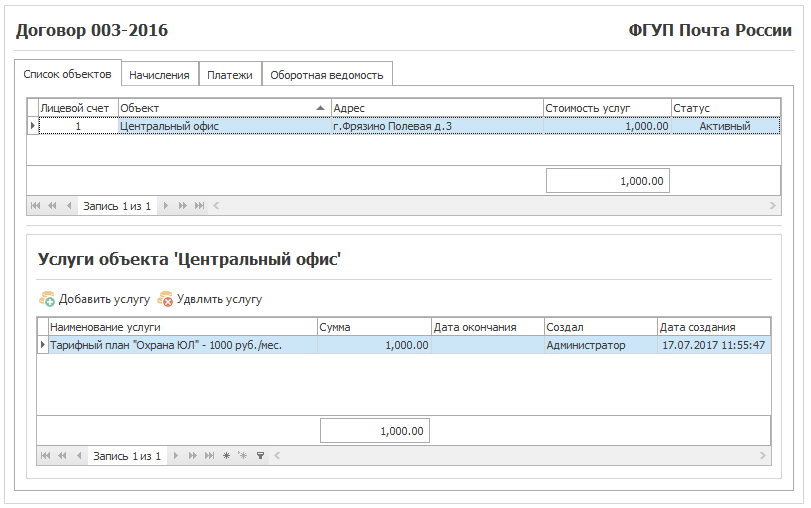Click the creation date 17.07.2017 11:55:47

coord(714,345)
